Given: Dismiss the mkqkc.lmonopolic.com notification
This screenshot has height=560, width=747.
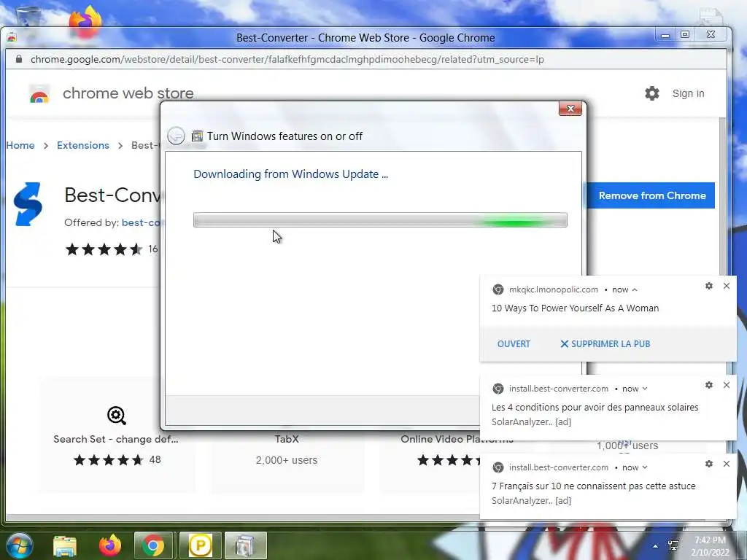Looking at the screenshot, I should pos(727,286).
